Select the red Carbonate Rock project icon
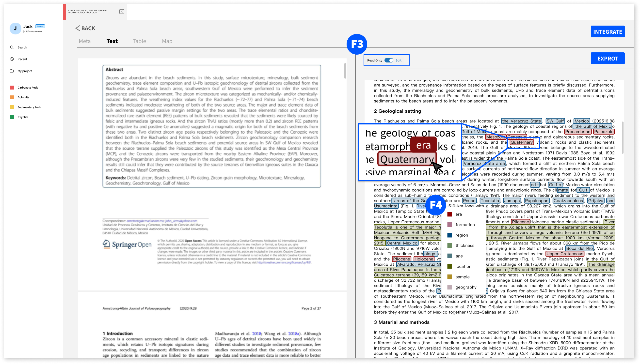The image size is (640, 364). [12, 88]
